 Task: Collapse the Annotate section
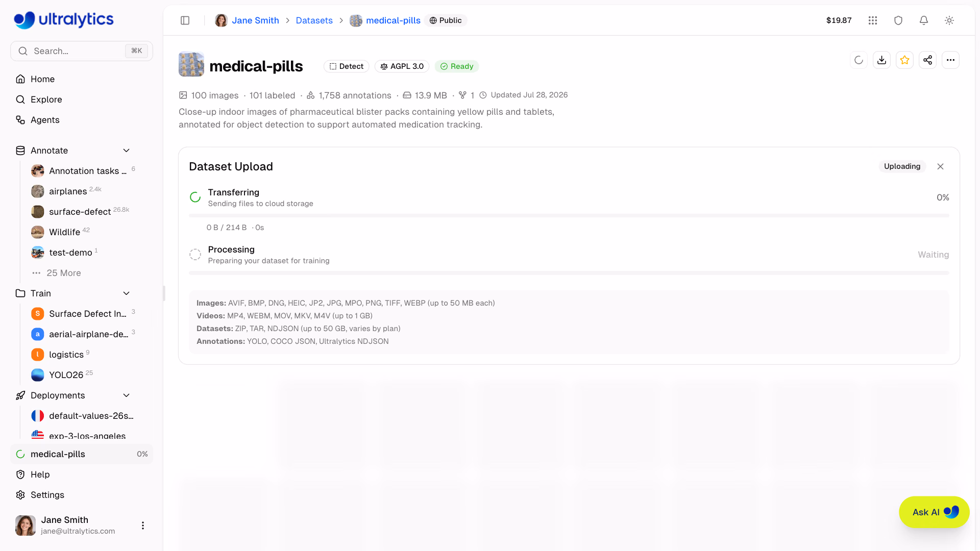[127, 151]
